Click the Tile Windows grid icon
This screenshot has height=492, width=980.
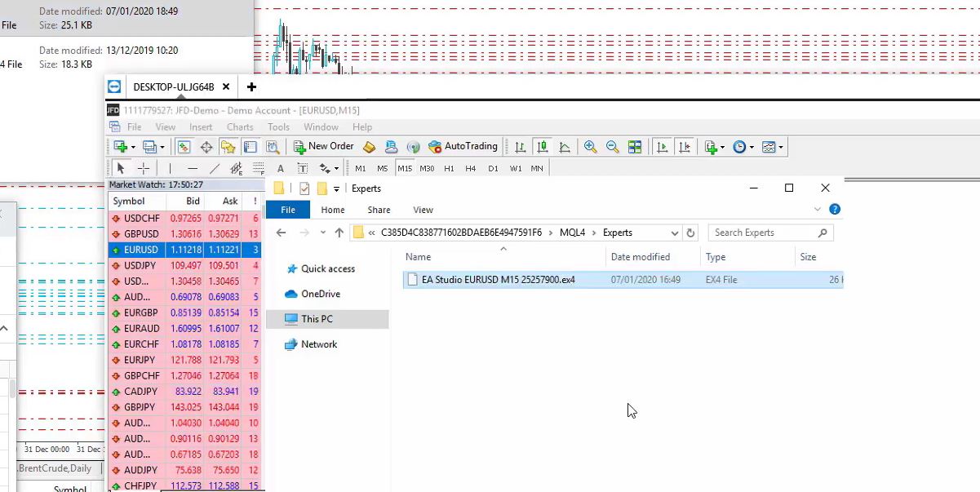coord(635,147)
